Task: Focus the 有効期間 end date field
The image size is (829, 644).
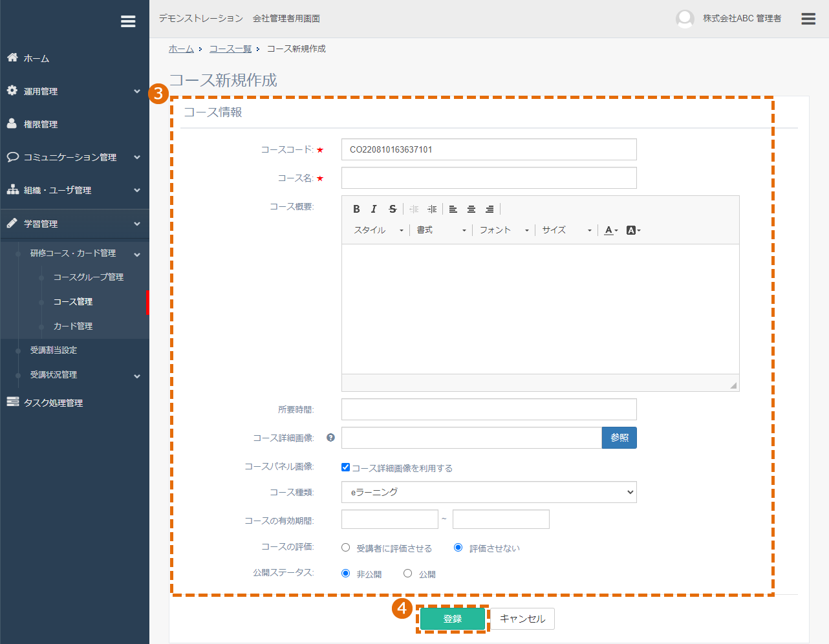Action: tap(501, 519)
